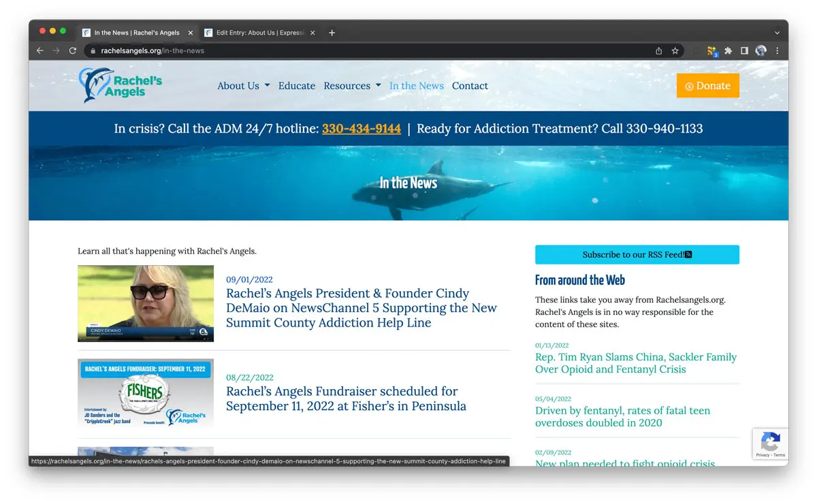This screenshot has width=817, height=504.
Task: Click the orange Donate button
Action: [707, 86]
